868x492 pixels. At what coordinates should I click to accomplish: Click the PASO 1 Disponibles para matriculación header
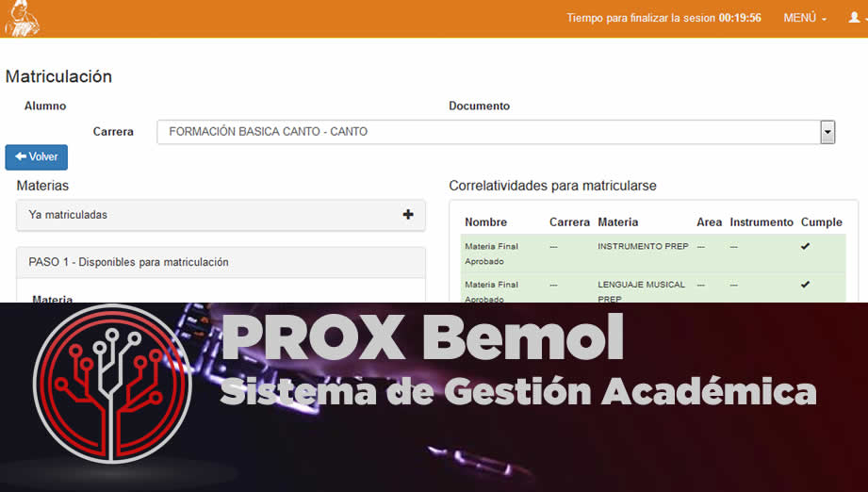click(221, 262)
